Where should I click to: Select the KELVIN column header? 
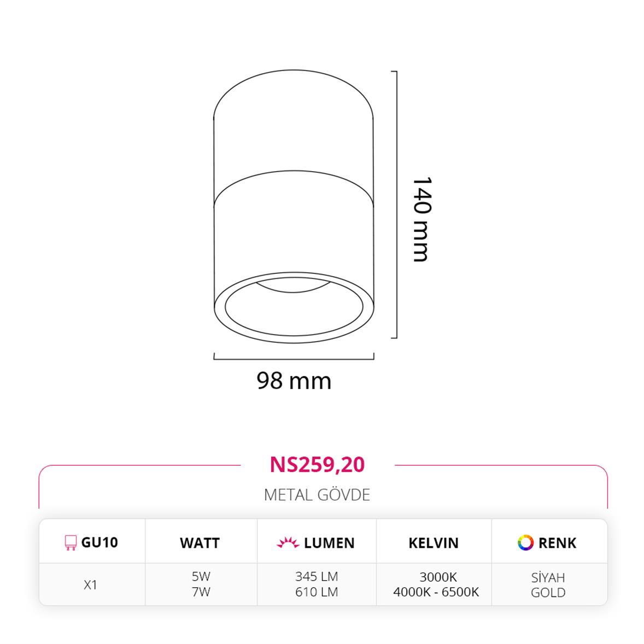[x=434, y=543]
